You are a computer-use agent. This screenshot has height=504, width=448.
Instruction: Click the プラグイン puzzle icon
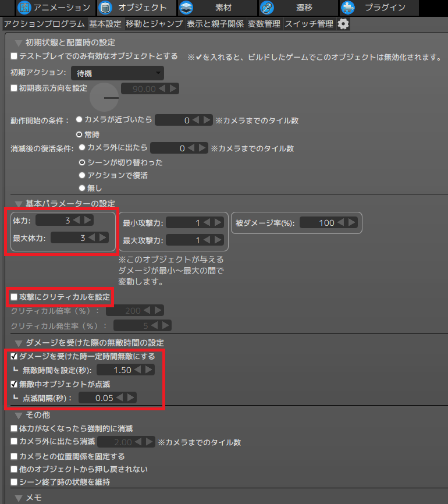[348, 8]
